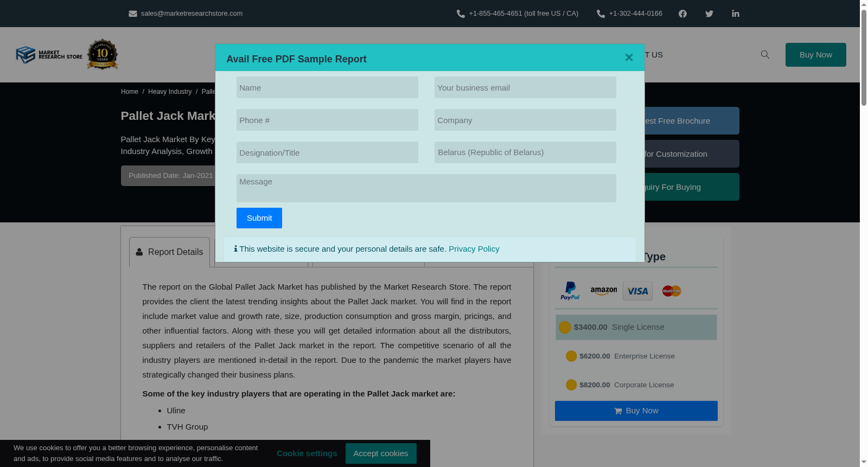The height and width of the screenshot is (467, 868).
Task: Click the 10 years celebration badge
Action: tap(103, 54)
